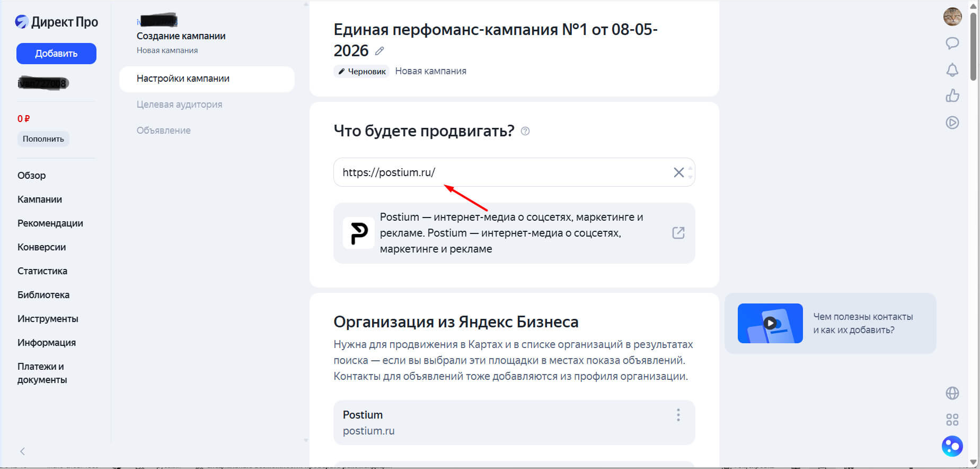Open the user avatar profile menu
The height and width of the screenshot is (469, 980).
[952, 16]
